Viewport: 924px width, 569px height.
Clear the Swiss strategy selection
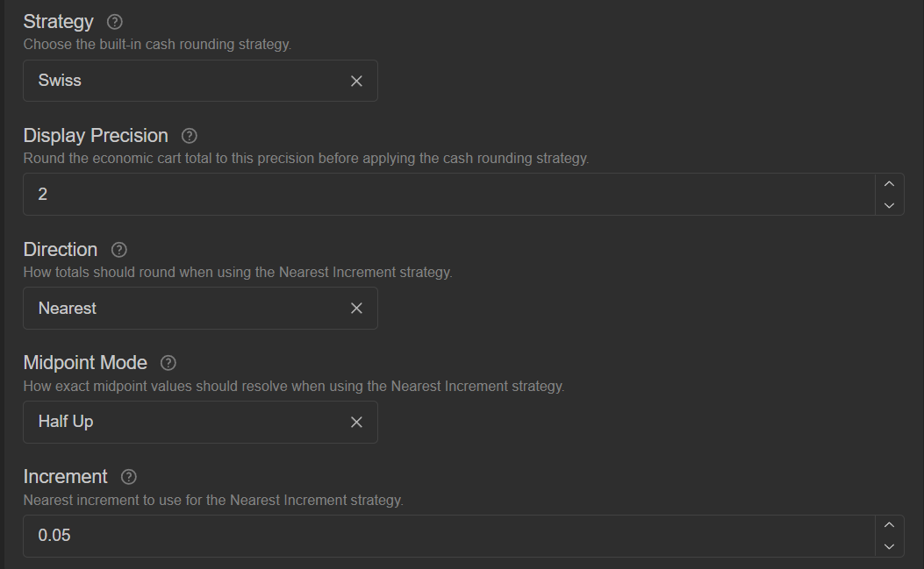click(x=356, y=82)
